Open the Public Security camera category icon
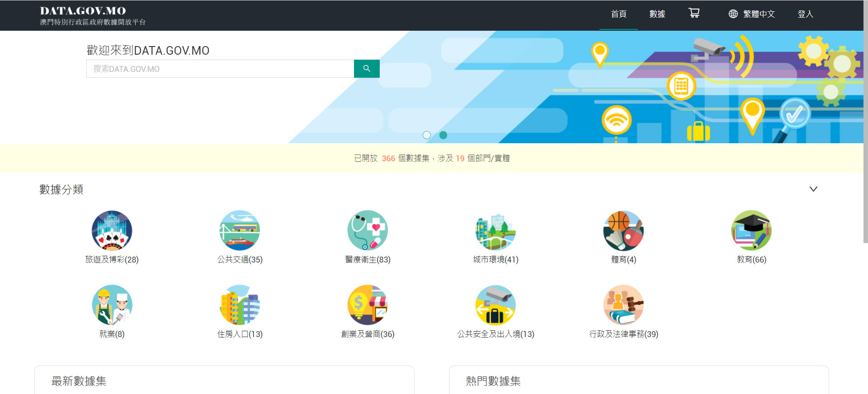This screenshot has width=868, height=394. (495, 305)
